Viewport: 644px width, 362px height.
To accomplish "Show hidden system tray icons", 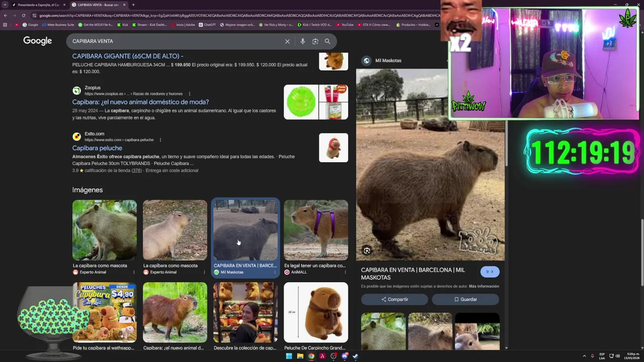I will 584,356.
